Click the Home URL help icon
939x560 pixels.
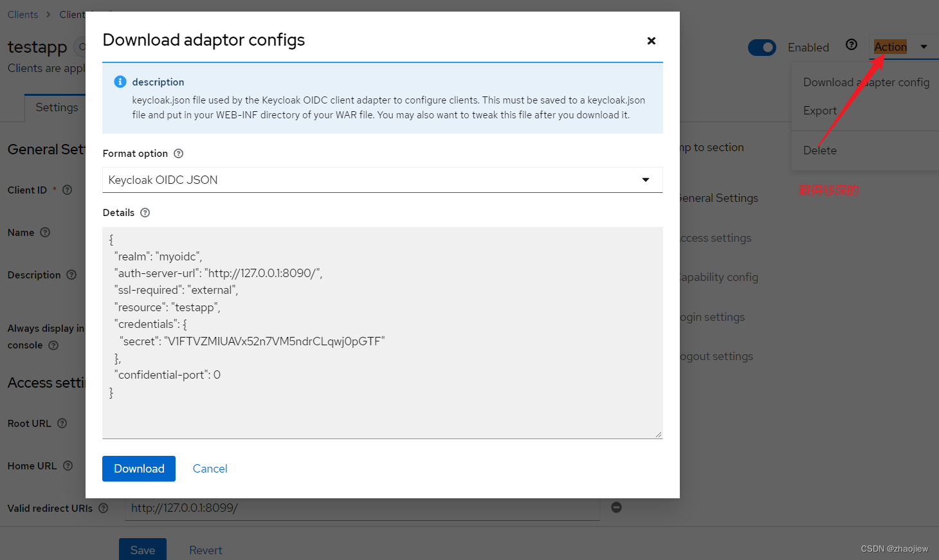[x=68, y=466]
